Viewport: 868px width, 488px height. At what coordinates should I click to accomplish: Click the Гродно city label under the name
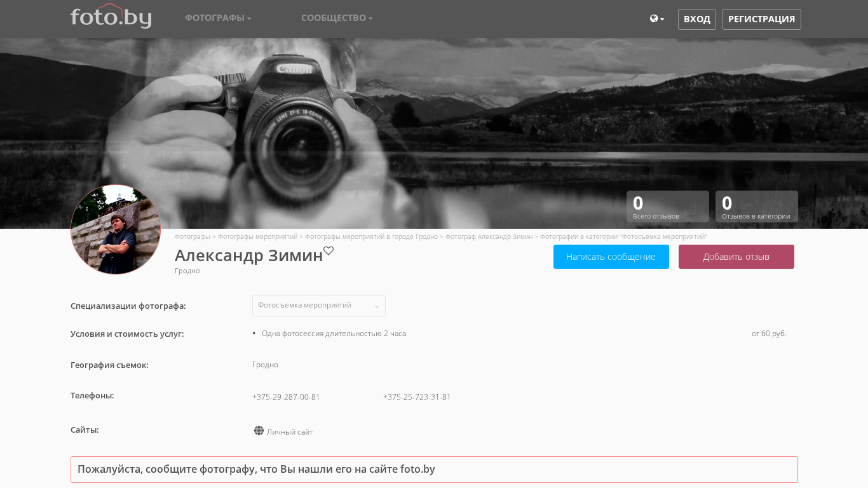tap(187, 271)
